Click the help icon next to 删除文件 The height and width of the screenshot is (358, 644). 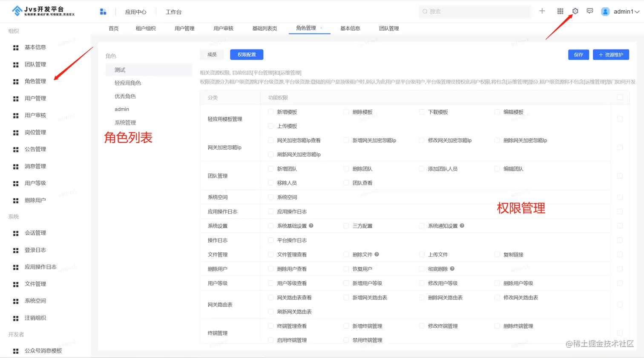coord(377,254)
